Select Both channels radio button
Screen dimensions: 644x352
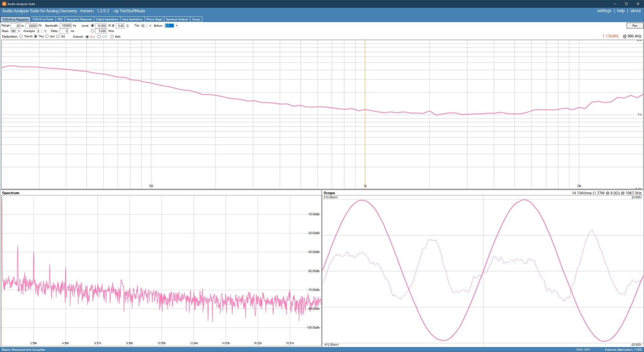pos(112,37)
